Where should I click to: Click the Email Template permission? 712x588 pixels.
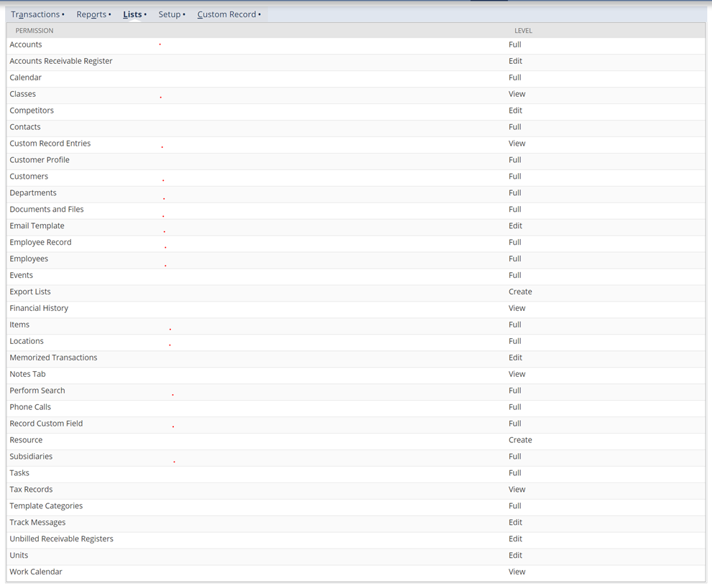tap(37, 226)
